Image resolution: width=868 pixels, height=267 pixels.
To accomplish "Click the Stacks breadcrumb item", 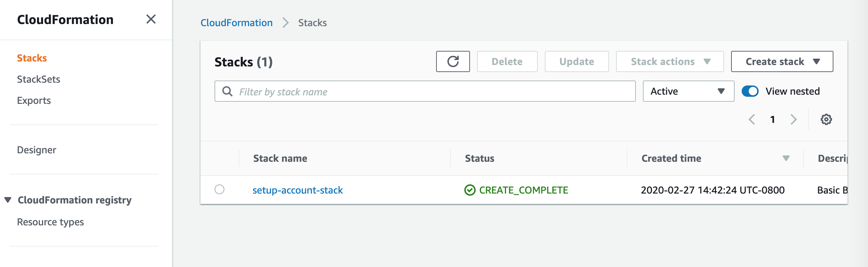I will [x=312, y=23].
